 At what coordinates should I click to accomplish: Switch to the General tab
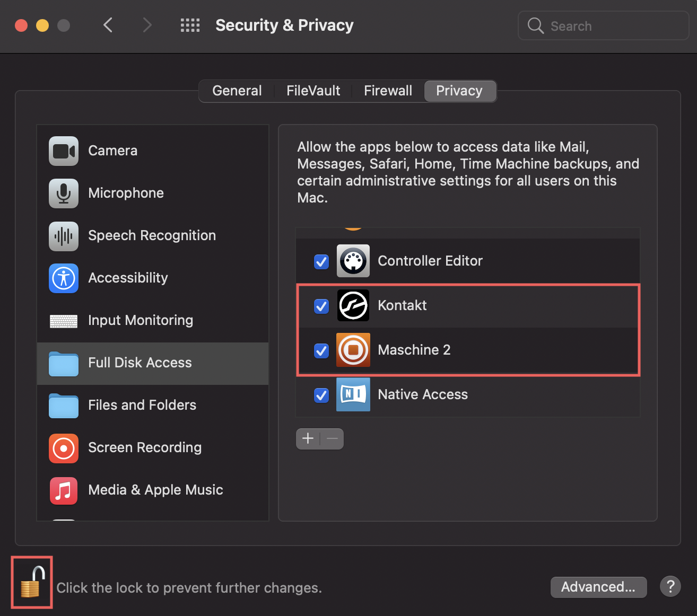click(237, 91)
